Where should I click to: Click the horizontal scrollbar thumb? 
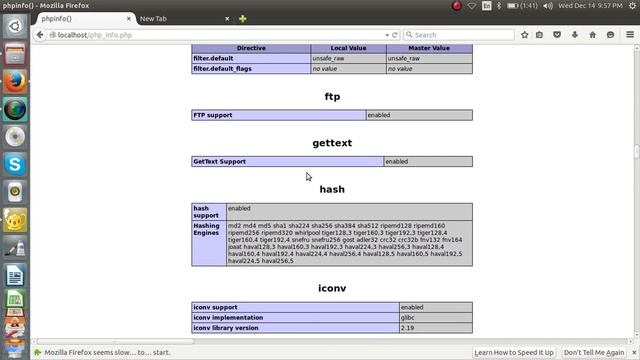[x=116, y=341]
